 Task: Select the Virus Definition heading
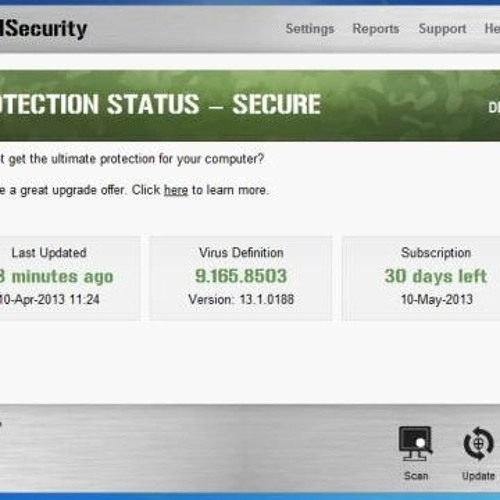pos(241,253)
